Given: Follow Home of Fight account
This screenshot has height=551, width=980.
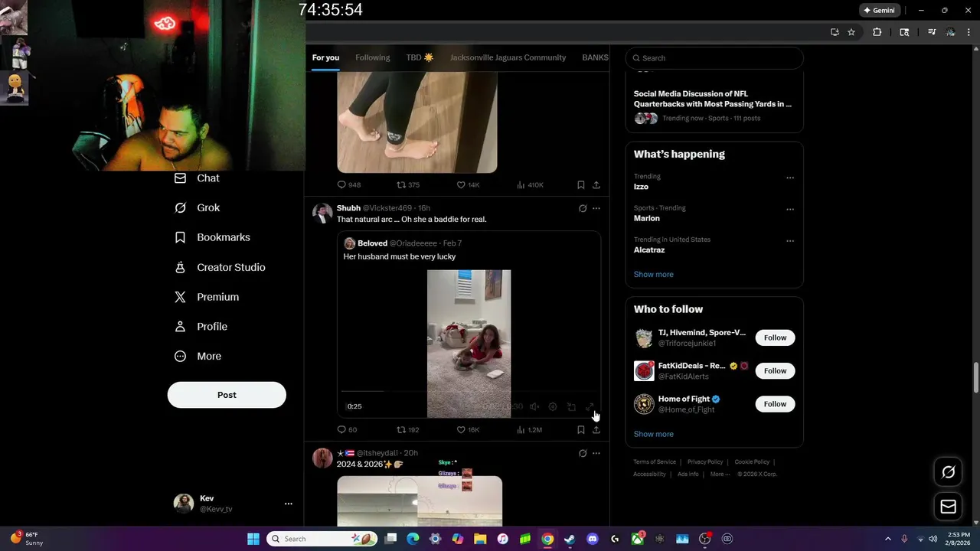Looking at the screenshot, I should pos(775,404).
